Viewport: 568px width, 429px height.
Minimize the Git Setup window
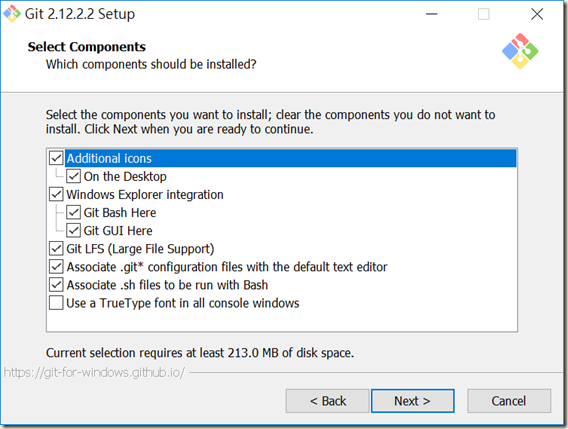pyautogui.click(x=431, y=14)
